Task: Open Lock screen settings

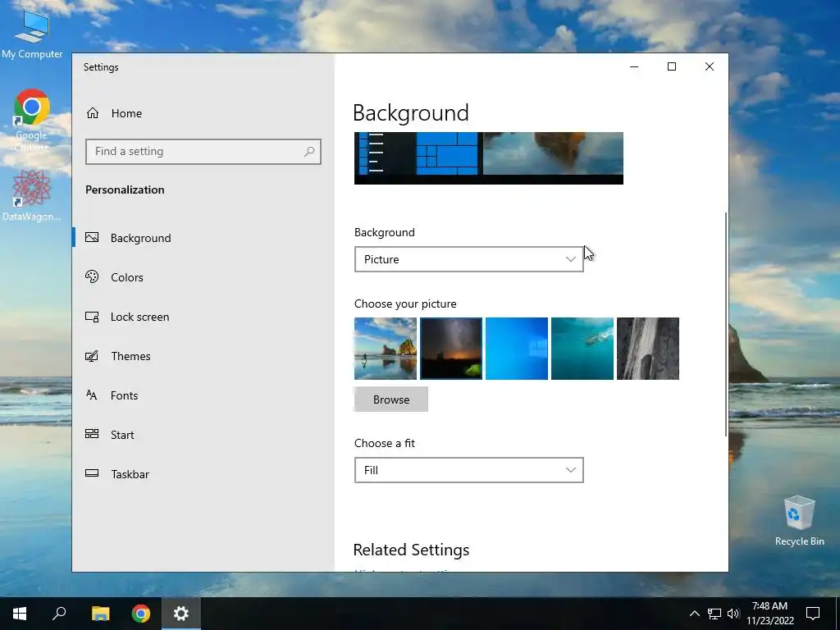Action: [203, 317]
